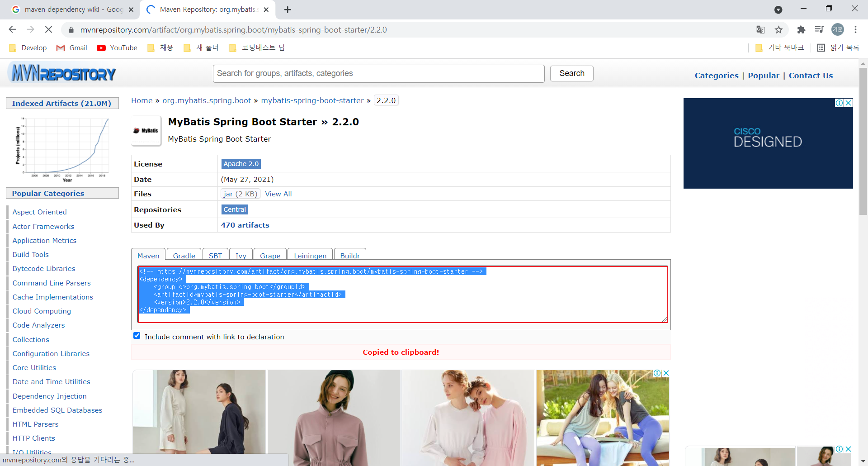
Task: Open the tab search dropdown icon
Action: (x=778, y=10)
